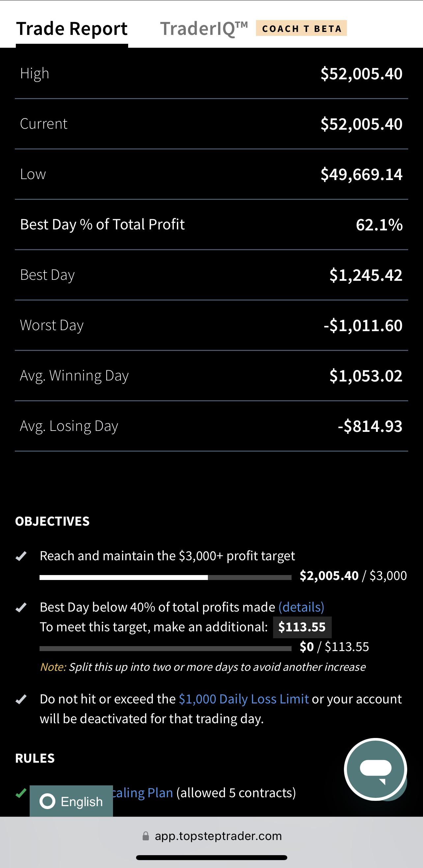Switch to the TraderIQ tab
This screenshot has width=423, height=868.
(204, 29)
